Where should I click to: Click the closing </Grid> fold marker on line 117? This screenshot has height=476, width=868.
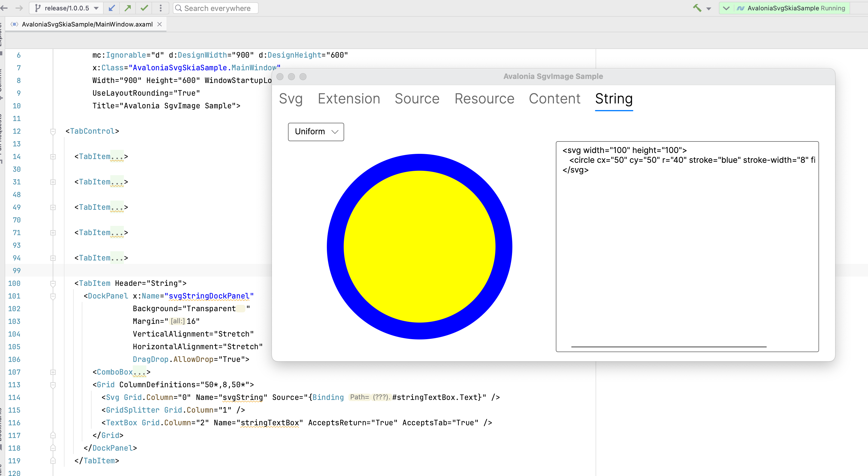(x=53, y=436)
